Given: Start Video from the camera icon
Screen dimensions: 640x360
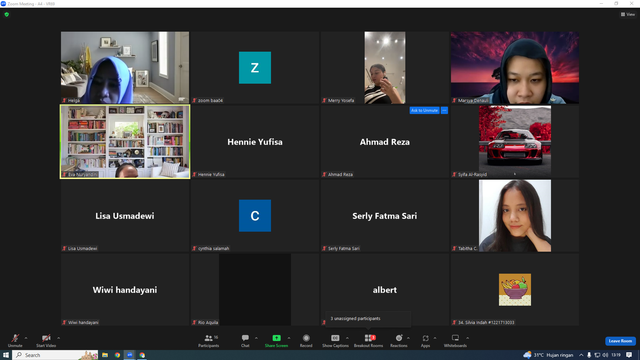Looking at the screenshot, I should click(46, 340).
